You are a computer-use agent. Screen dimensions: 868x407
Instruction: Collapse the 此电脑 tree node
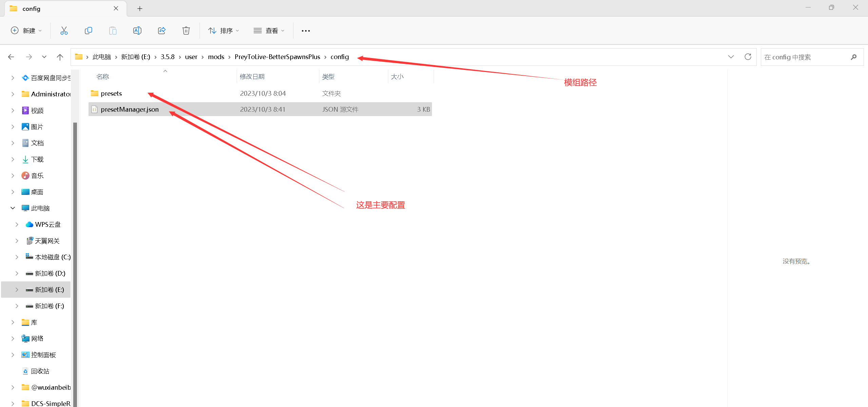coord(13,208)
